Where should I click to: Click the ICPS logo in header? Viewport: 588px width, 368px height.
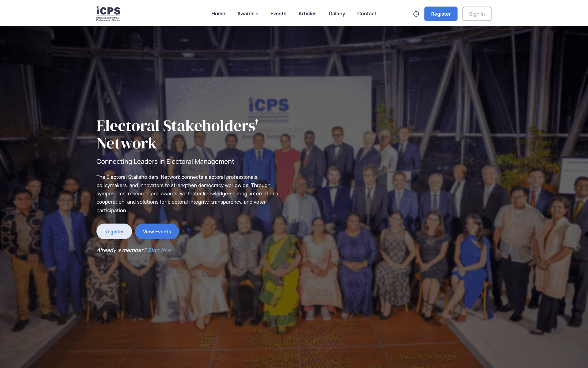108,14
